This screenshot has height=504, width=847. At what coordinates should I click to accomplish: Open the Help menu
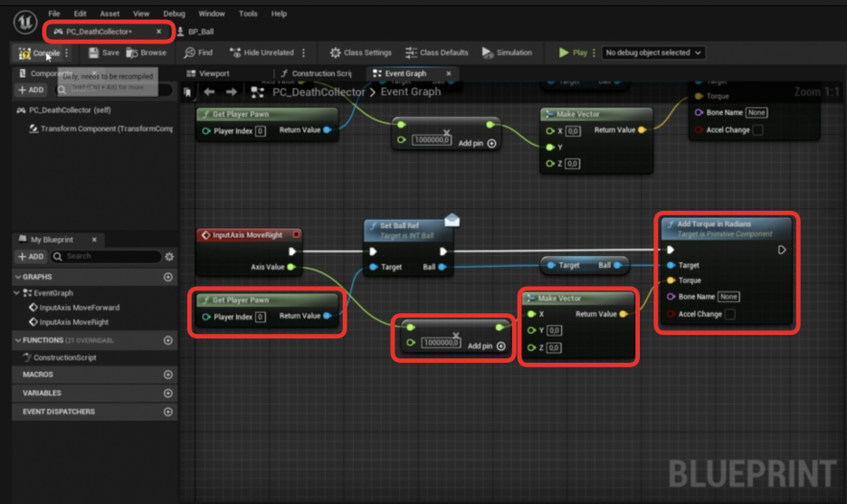pyautogui.click(x=279, y=14)
